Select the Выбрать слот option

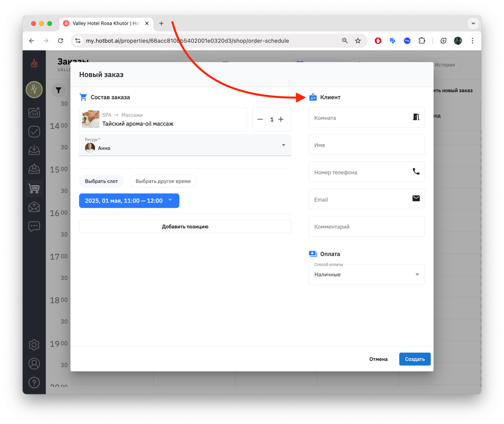coord(101,181)
